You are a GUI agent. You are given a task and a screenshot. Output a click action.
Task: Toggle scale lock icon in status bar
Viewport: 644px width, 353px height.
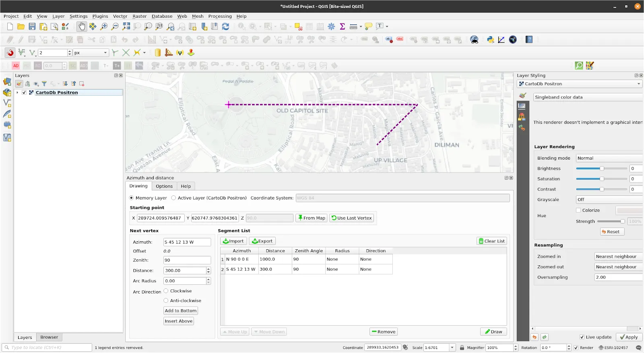pyautogui.click(x=462, y=348)
